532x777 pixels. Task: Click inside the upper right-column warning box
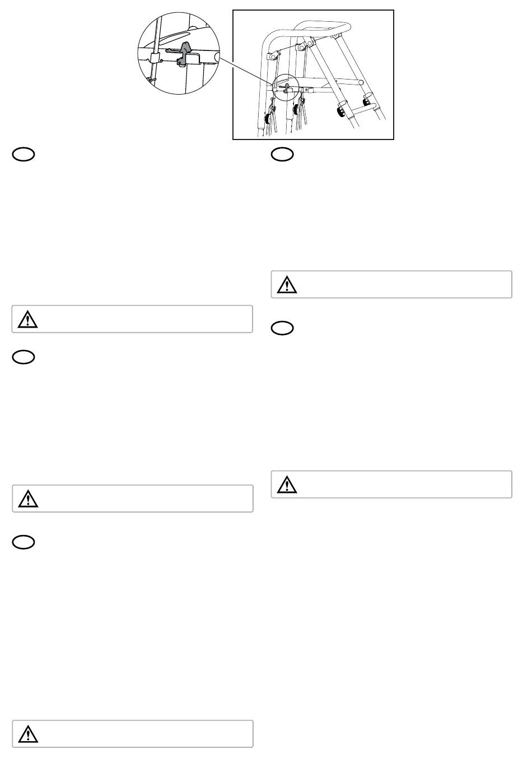[x=392, y=284]
